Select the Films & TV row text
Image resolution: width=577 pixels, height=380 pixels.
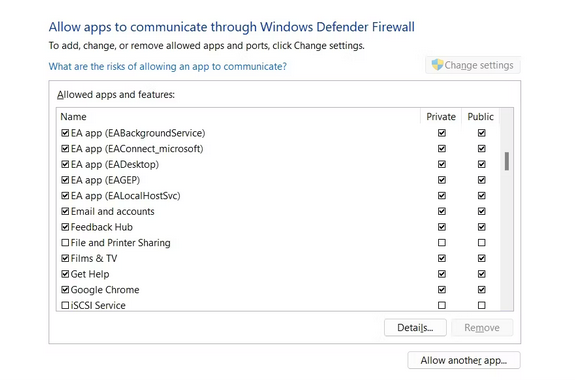[x=94, y=258]
